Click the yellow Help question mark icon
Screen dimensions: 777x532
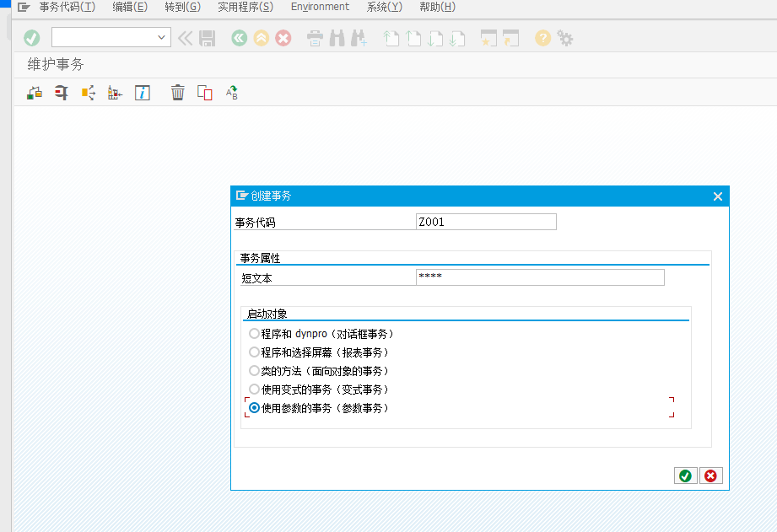(x=542, y=38)
